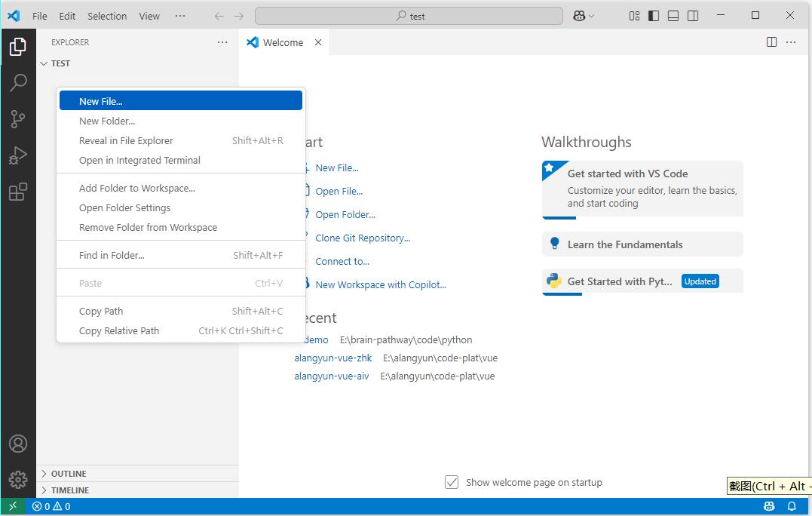Image resolution: width=812 pixels, height=516 pixels.
Task: Open the Source Control view icon
Action: coord(18,118)
